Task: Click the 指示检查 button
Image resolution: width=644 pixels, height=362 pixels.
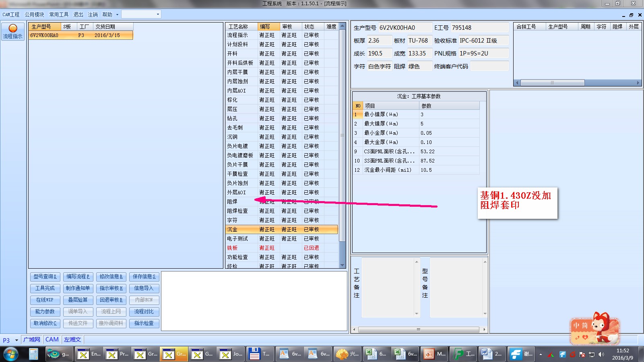Action: 144,323
